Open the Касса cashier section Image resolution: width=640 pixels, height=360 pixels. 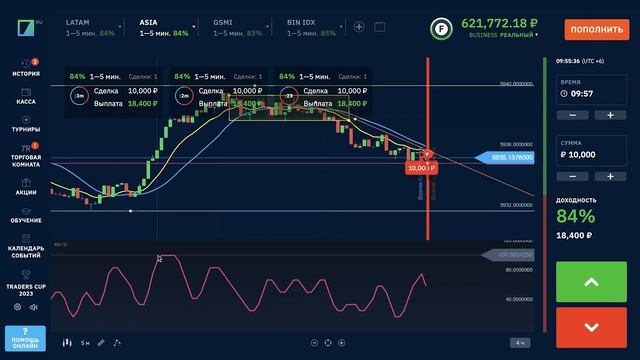[26, 96]
